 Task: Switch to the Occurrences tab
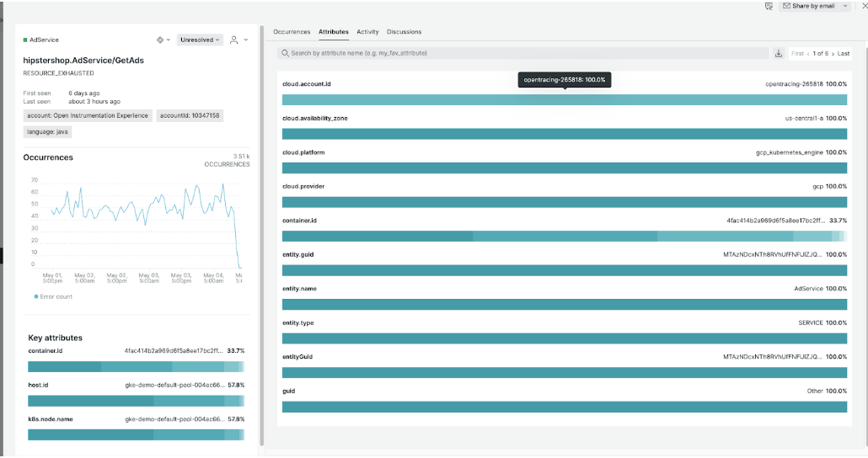pyautogui.click(x=292, y=32)
